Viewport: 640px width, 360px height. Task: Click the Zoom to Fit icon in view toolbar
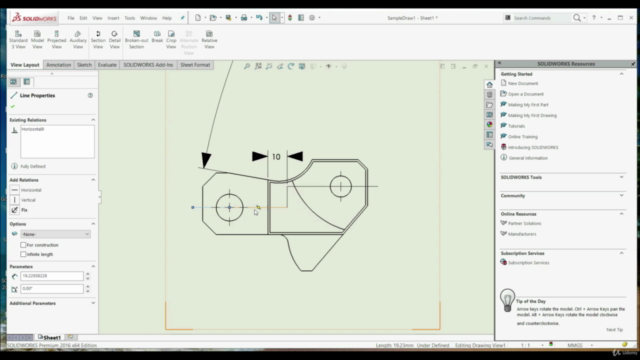247,66
